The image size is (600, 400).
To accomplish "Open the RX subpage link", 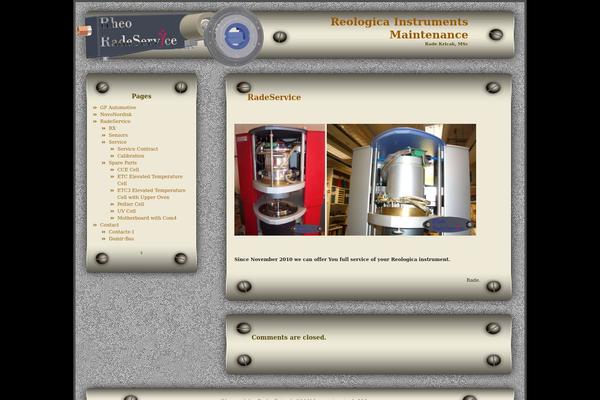I will (112, 128).
